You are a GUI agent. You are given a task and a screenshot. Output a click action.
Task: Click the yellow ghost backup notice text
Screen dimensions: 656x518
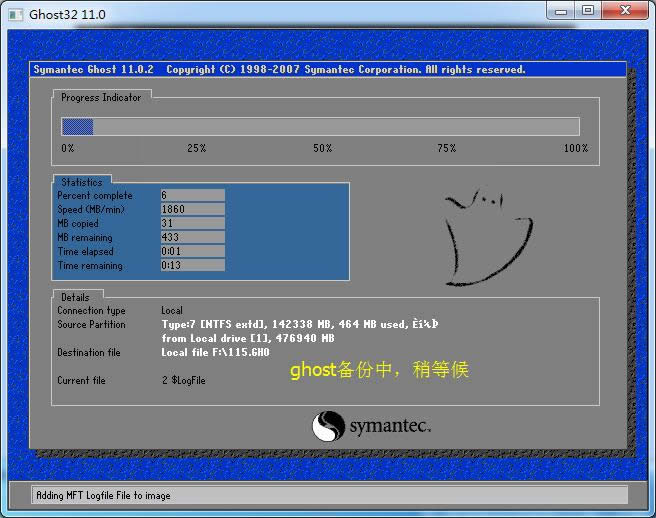379,370
